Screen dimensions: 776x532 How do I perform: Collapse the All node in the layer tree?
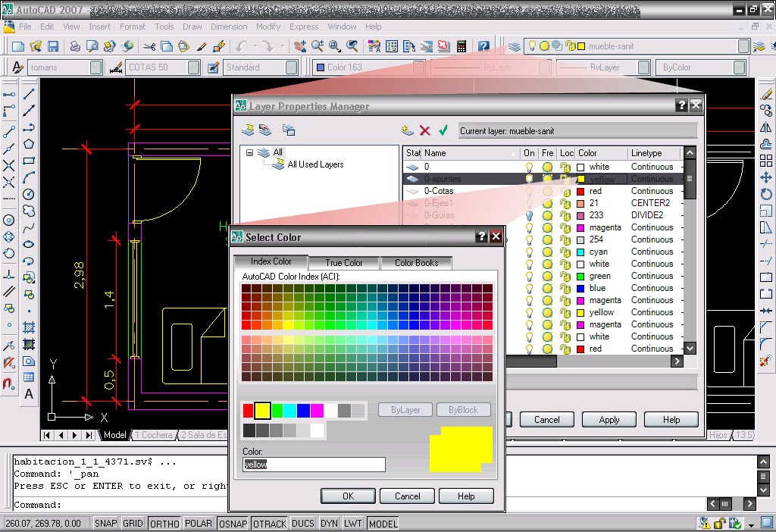(x=252, y=152)
